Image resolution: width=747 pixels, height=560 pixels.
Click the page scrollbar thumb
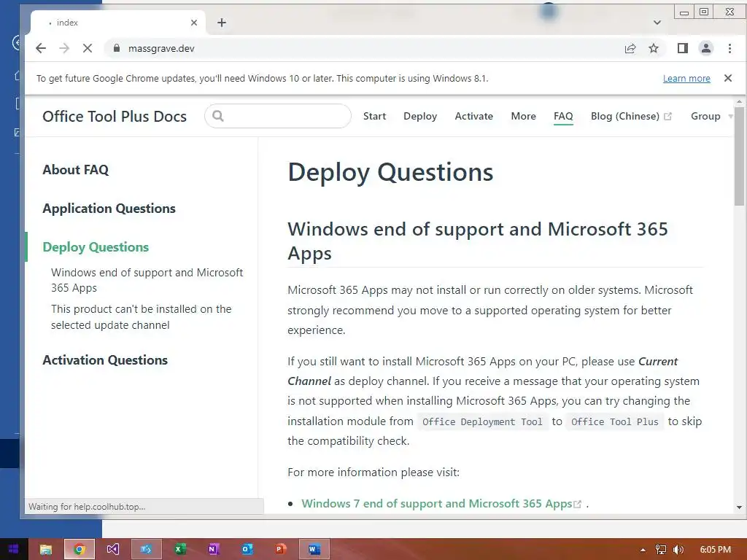[739, 157]
